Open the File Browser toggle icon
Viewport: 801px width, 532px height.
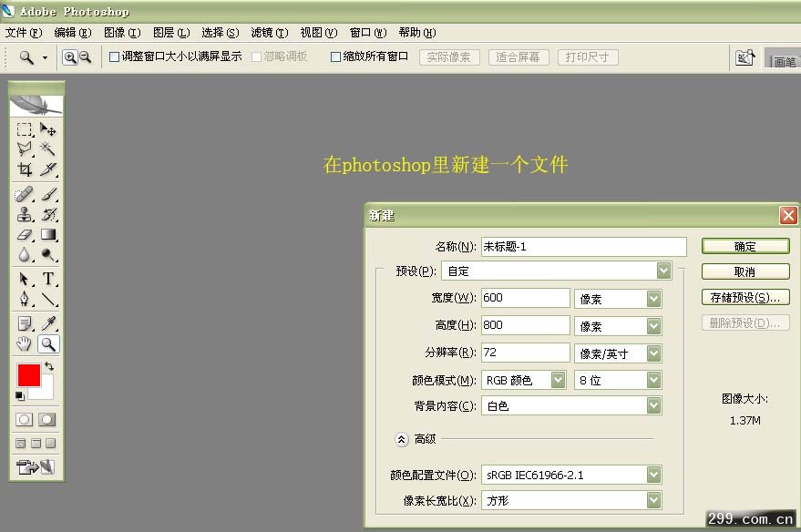click(745, 57)
